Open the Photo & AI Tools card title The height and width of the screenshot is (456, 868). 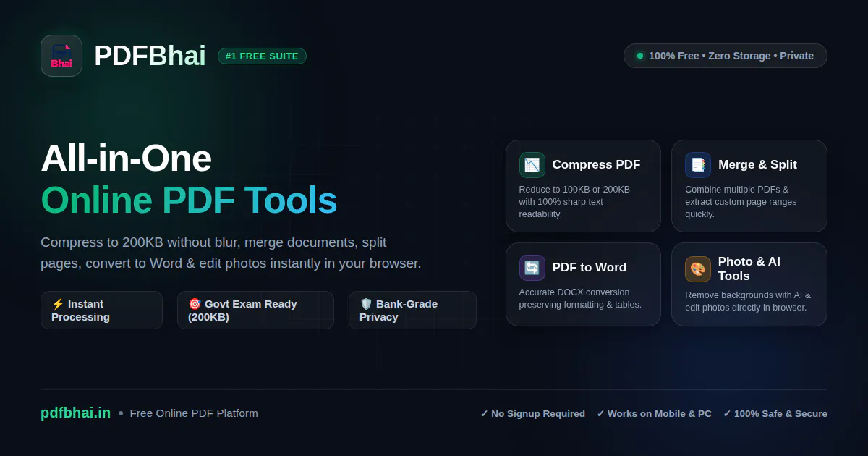(x=749, y=269)
